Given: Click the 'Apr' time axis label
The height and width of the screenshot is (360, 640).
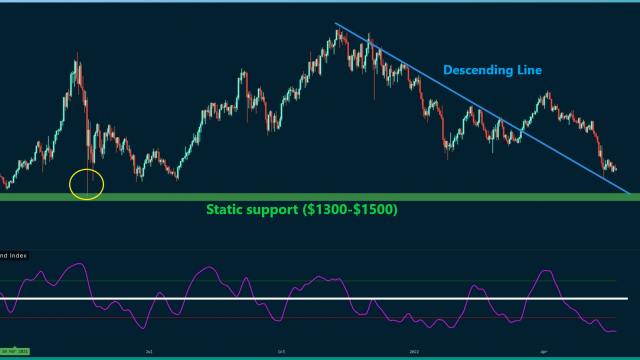Looking at the screenshot, I should [x=543, y=351].
